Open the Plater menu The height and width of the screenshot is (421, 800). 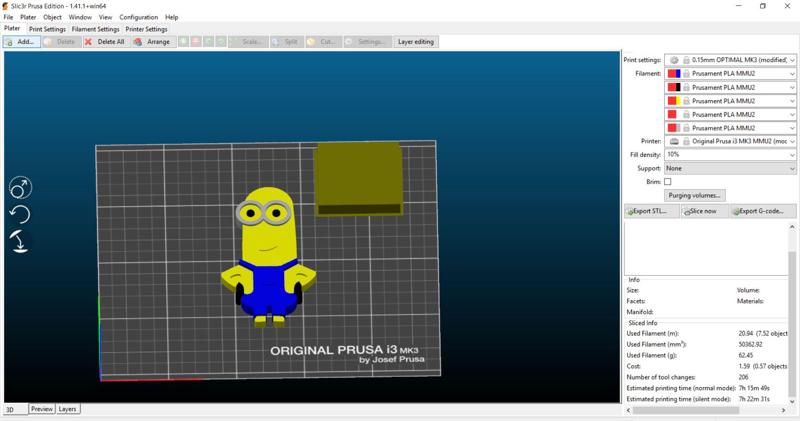point(28,17)
